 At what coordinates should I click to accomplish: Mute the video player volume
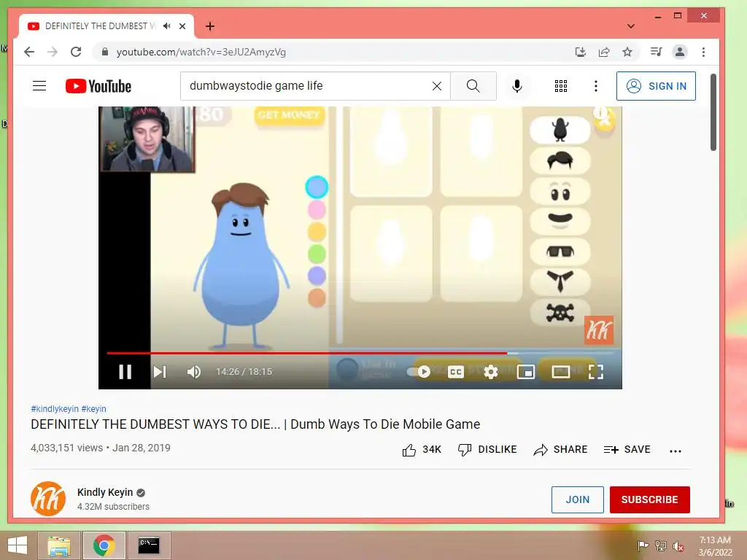pos(194,372)
